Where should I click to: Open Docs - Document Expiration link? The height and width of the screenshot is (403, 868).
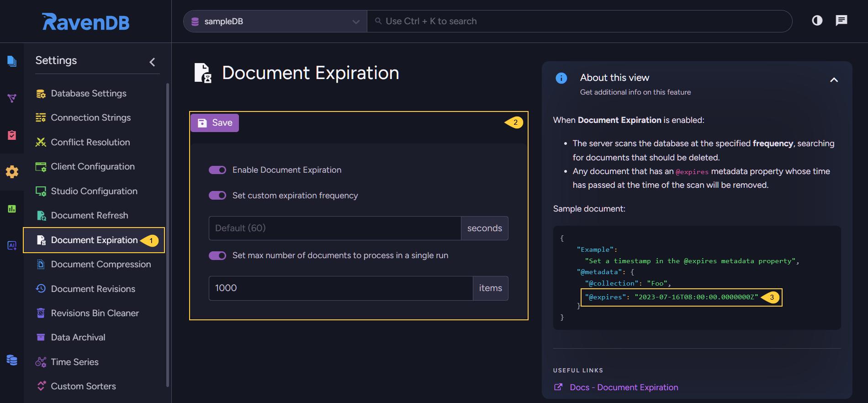coord(624,387)
